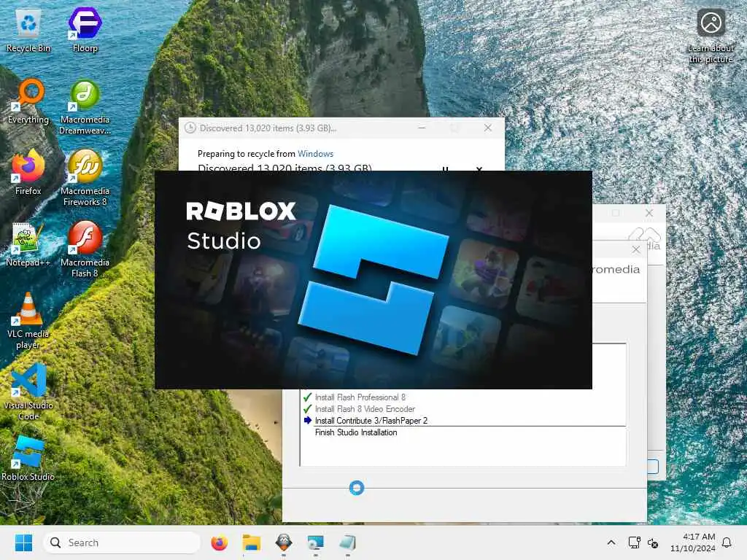Open Firefox from the taskbar
Image resolution: width=747 pixels, height=560 pixels.
tap(219, 542)
